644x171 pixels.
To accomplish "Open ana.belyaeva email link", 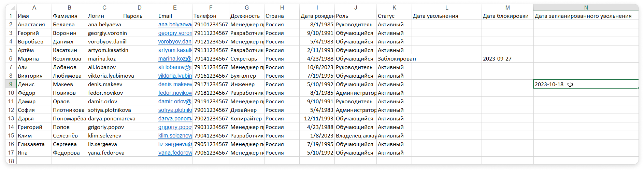I will tap(175, 24).
